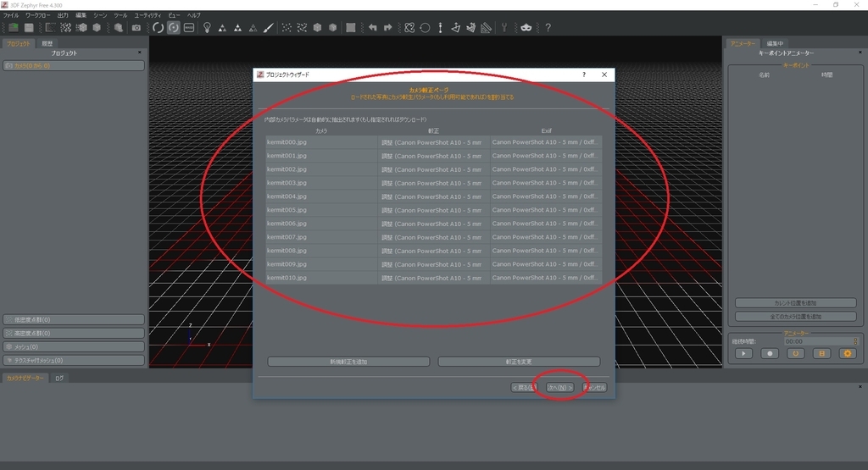
Task: Click the ruler triangle measurement icon
Action: 486,28
